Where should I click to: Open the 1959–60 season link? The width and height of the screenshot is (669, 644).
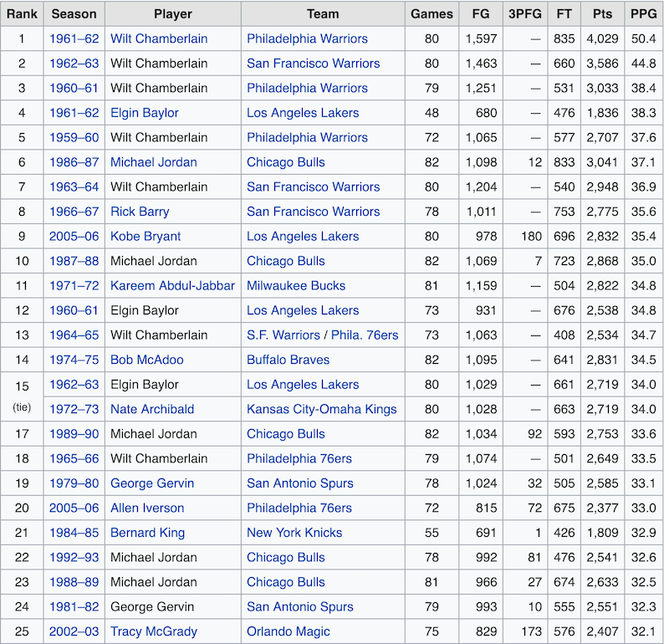pos(74,138)
